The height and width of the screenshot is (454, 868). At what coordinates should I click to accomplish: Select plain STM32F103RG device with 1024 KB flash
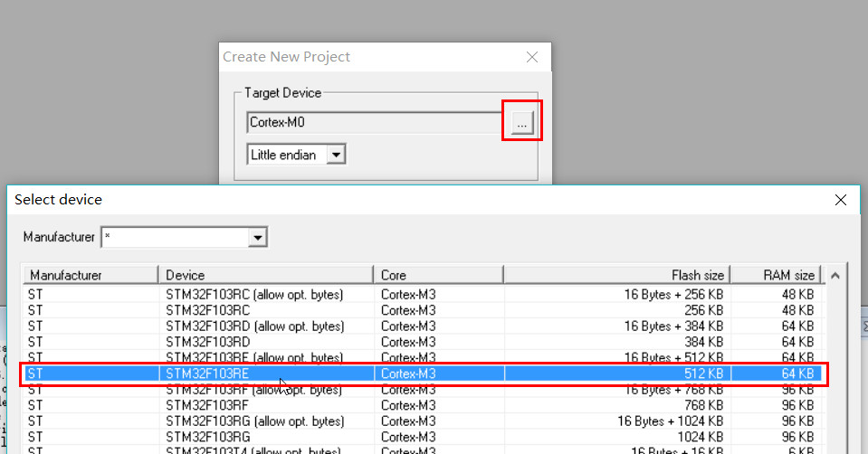[x=424, y=437]
